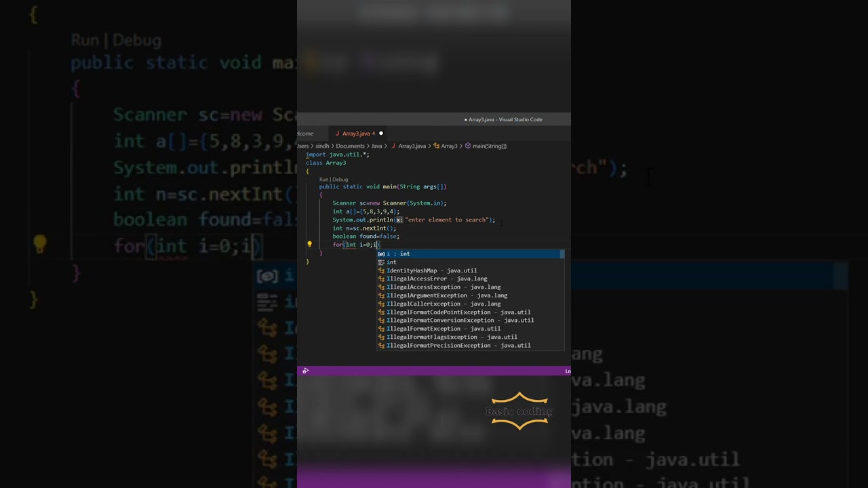Choose the IllegalAccessException suggestion
Image resolution: width=868 pixels, height=488 pixels.
click(470, 287)
